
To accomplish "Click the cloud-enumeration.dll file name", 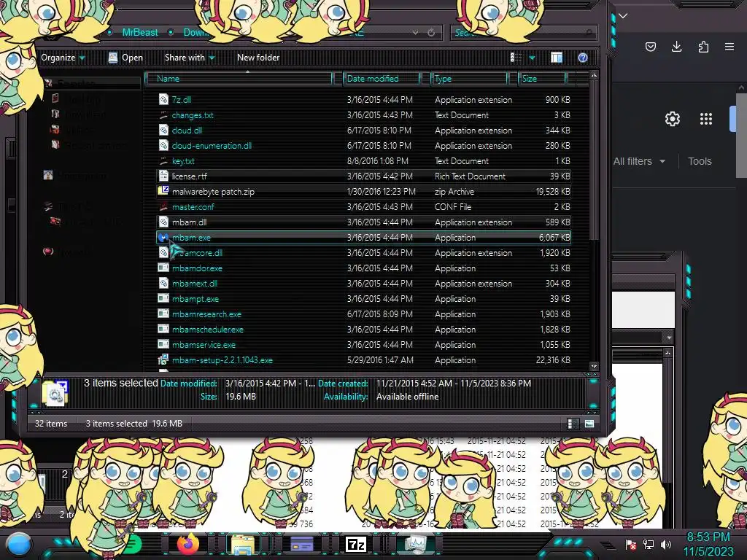I will [x=212, y=146].
